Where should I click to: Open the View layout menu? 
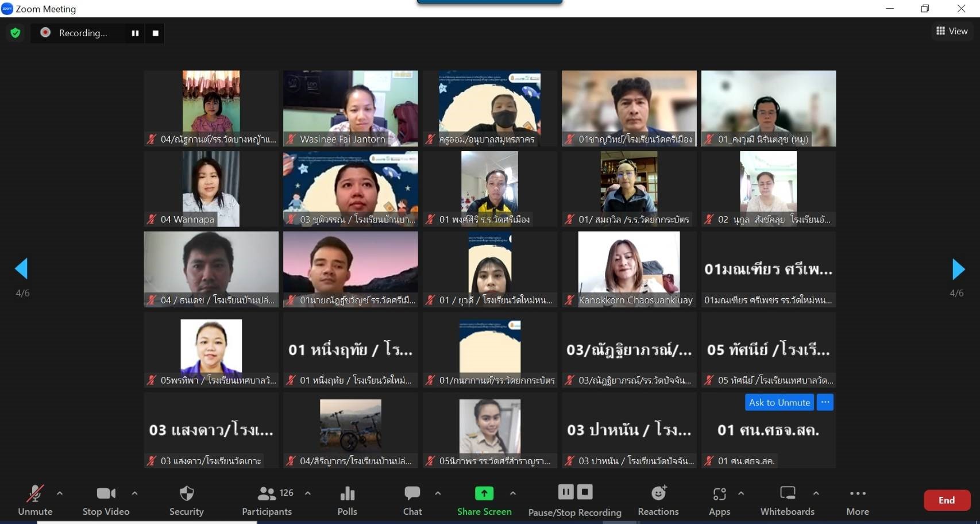pyautogui.click(x=952, y=31)
